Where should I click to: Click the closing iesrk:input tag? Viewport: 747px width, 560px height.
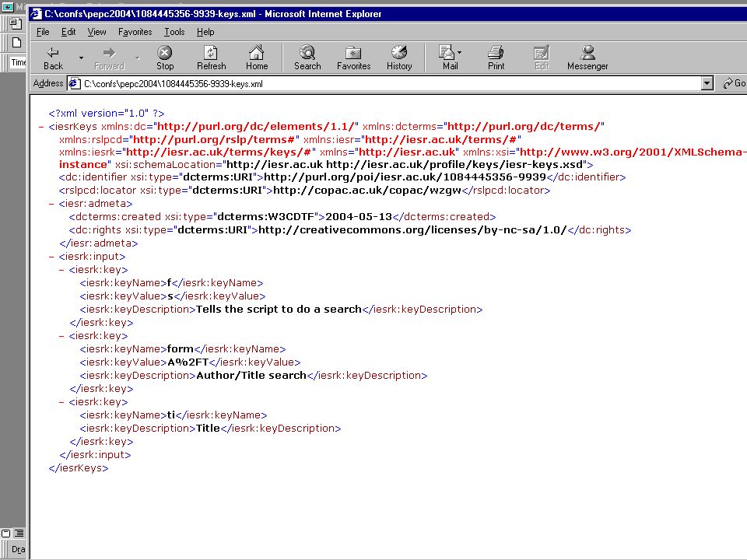pos(95,455)
